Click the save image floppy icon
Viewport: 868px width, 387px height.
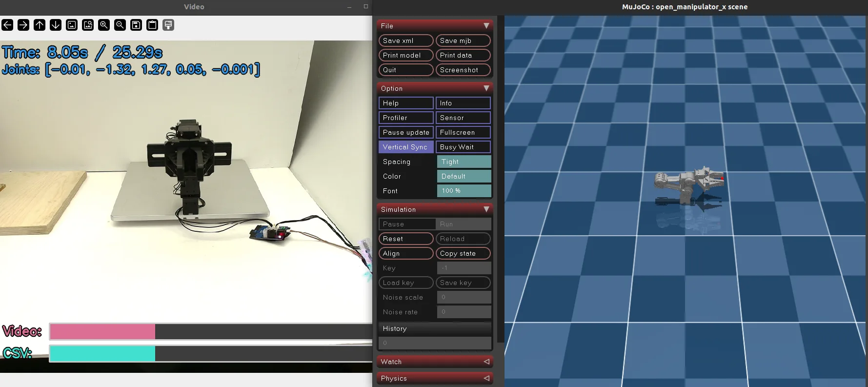(x=136, y=25)
